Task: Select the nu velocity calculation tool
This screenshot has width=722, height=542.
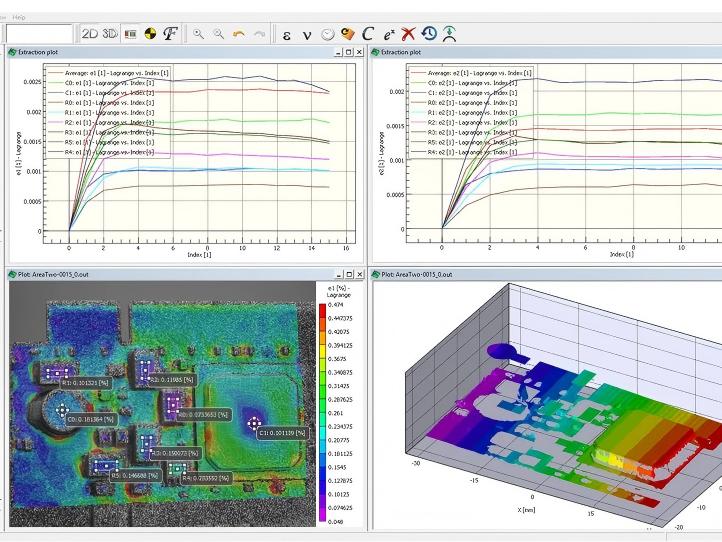Action: tap(307, 34)
